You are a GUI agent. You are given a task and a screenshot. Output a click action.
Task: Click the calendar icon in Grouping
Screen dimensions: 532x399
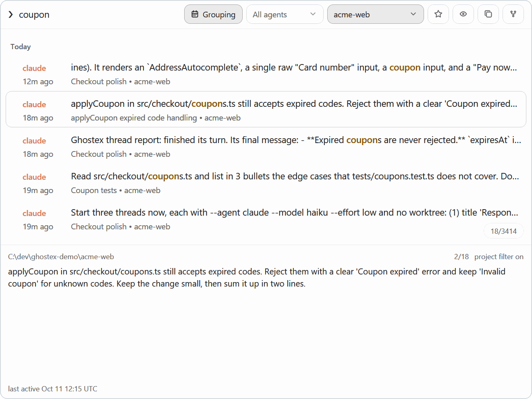(195, 14)
